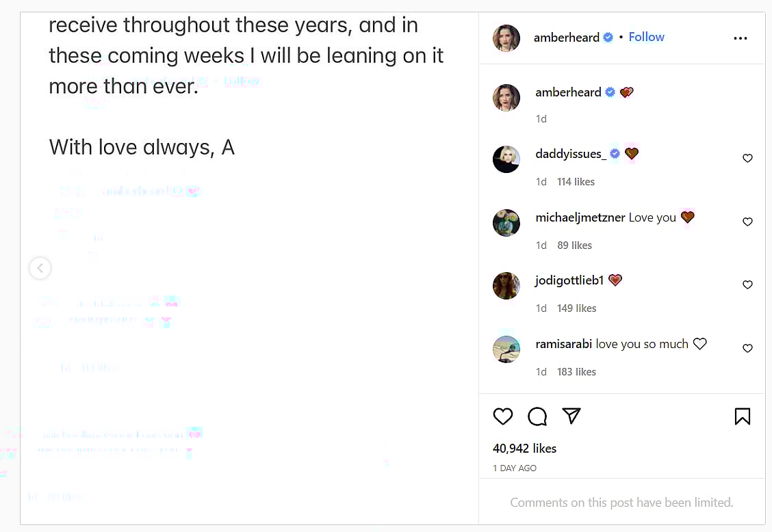Like jodigottlieb1's comment heart

click(747, 285)
